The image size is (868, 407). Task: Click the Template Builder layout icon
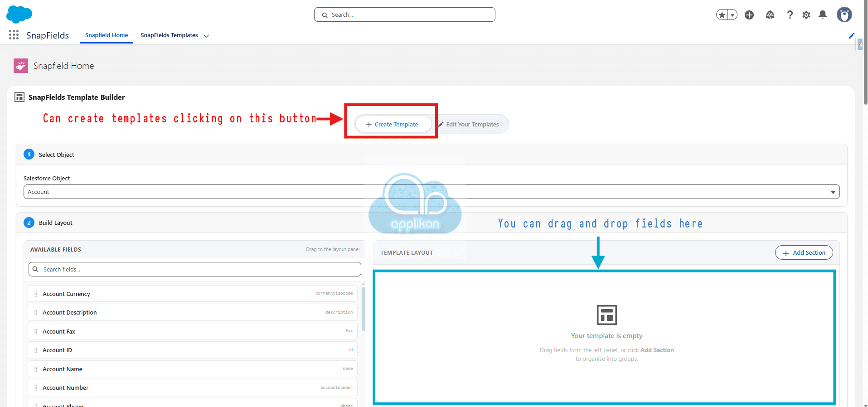(x=19, y=97)
